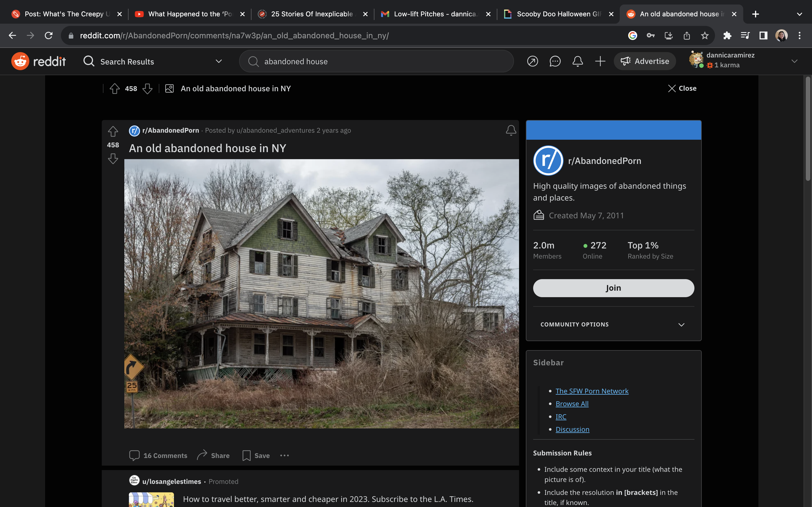The image size is (812, 507).
Task: Expand the Search Results dropdown
Action: pyautogui.click(x=218, y=61)
